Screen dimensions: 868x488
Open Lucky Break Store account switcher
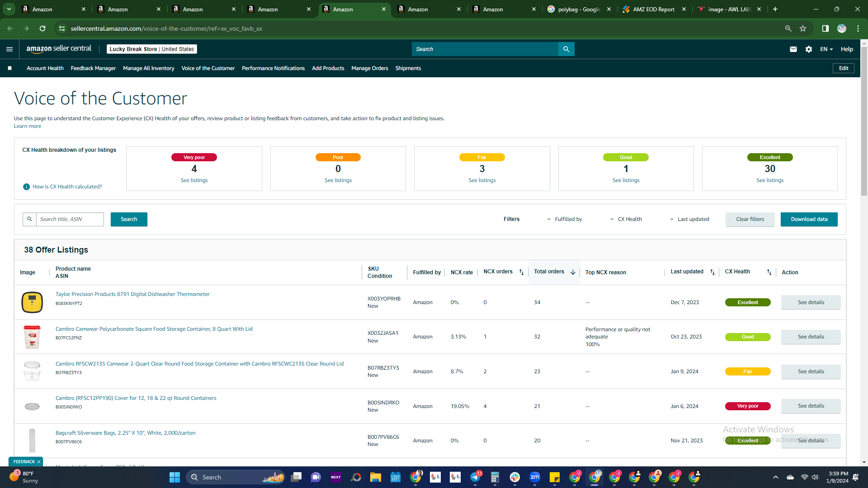tap(152, 49)
